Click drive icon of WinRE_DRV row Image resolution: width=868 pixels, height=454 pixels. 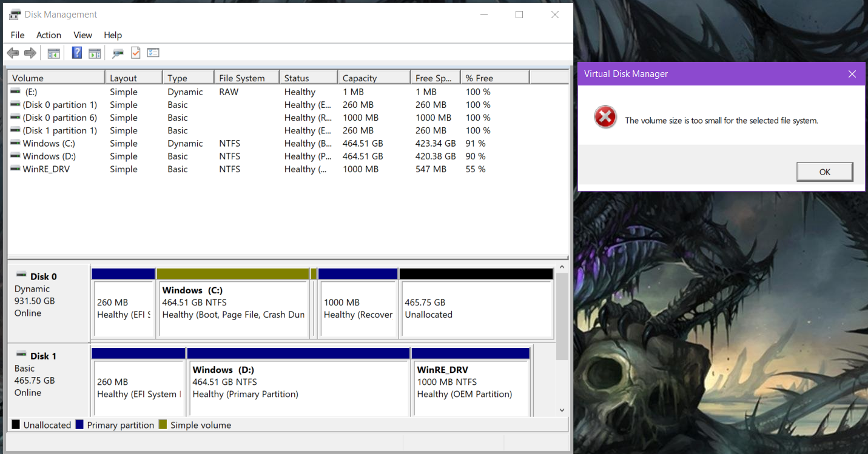point(16,169)
